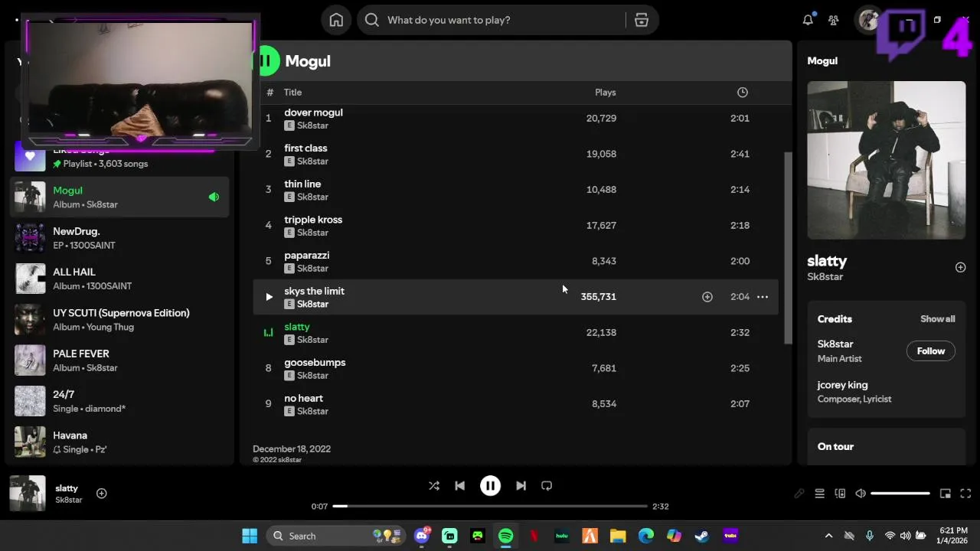Open the Browse icon in search bar
980x551 pixels.
642,20
